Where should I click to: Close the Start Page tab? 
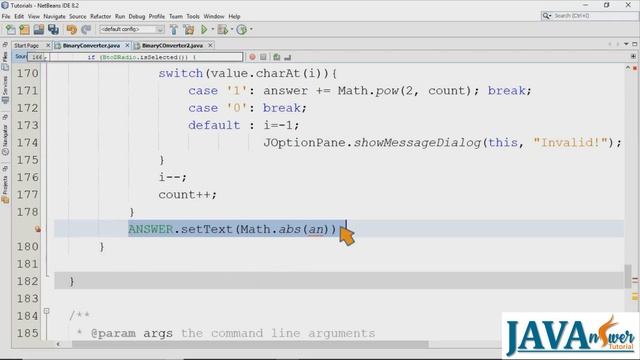click(48, 45)
